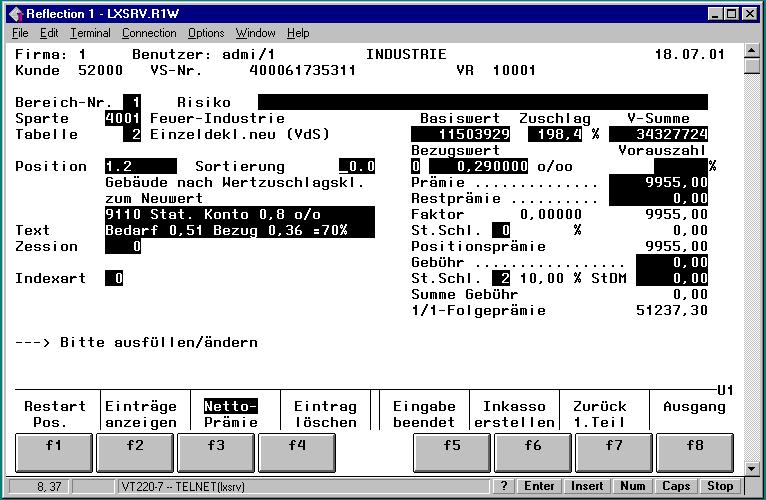
Task: Click the St.Schl. field showing 2
Action: (501, 279)
